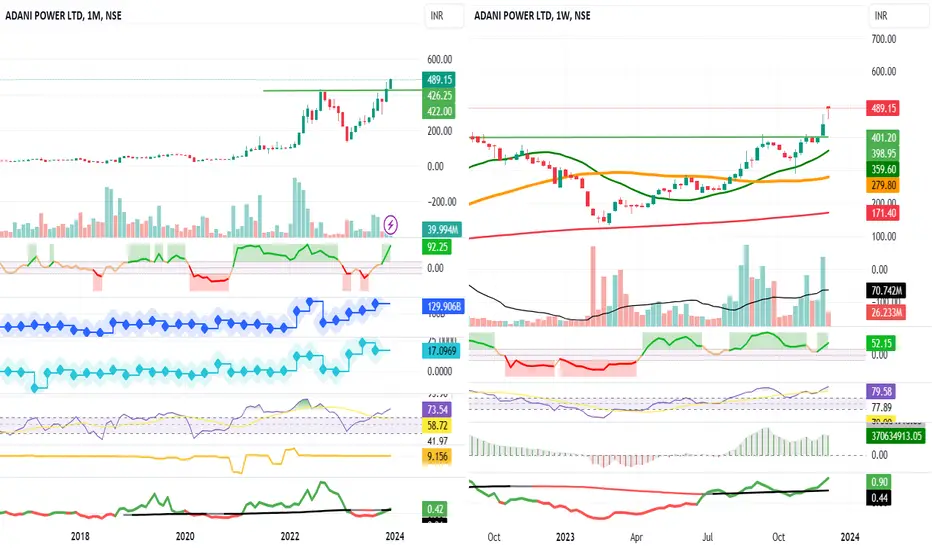Click the red 489.15 price label on 1W chart
Viewport: 932px width, 550px height.
click(x=883, y=108)
